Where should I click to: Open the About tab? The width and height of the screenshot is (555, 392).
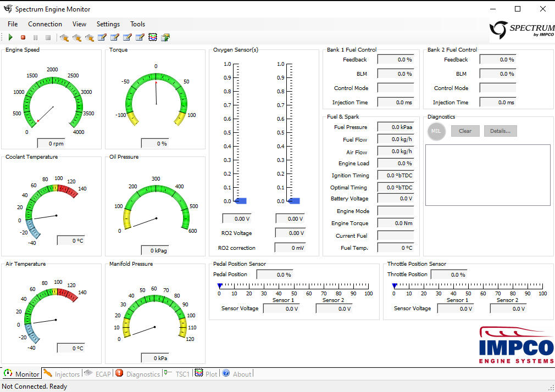(237, 373)
